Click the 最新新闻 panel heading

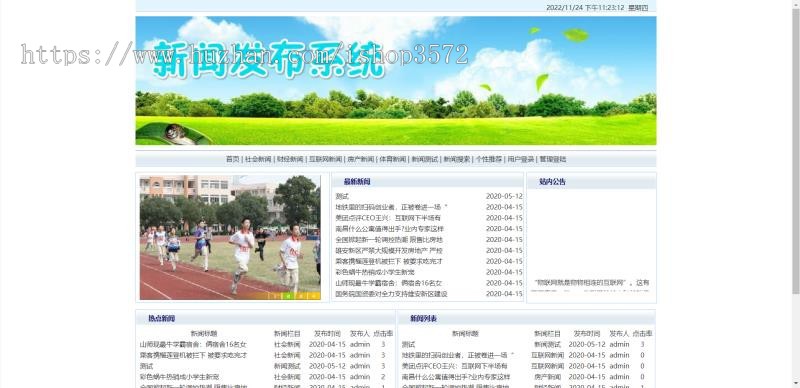point(357,182)
